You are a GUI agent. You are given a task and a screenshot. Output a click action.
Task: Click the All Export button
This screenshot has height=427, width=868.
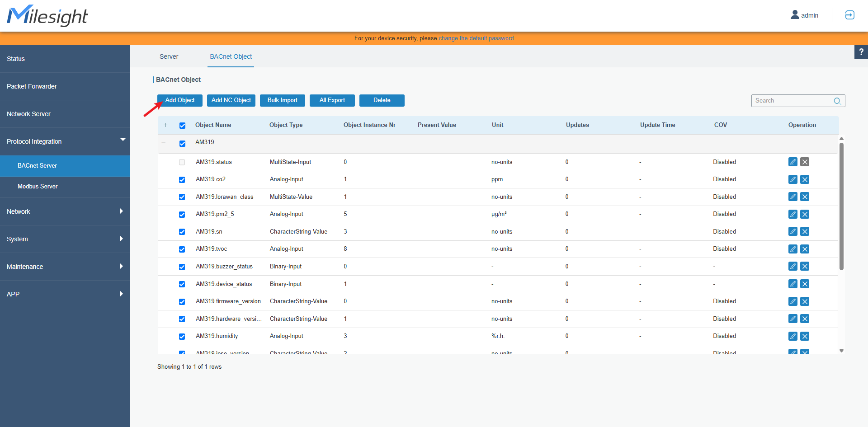(x=332, y=100)
